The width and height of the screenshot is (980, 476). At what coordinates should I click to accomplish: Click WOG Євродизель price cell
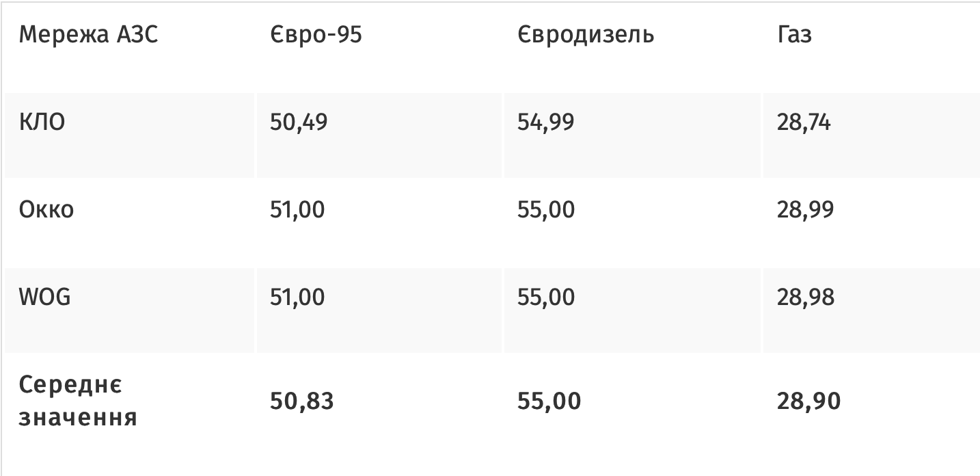(x=546, y=297)
